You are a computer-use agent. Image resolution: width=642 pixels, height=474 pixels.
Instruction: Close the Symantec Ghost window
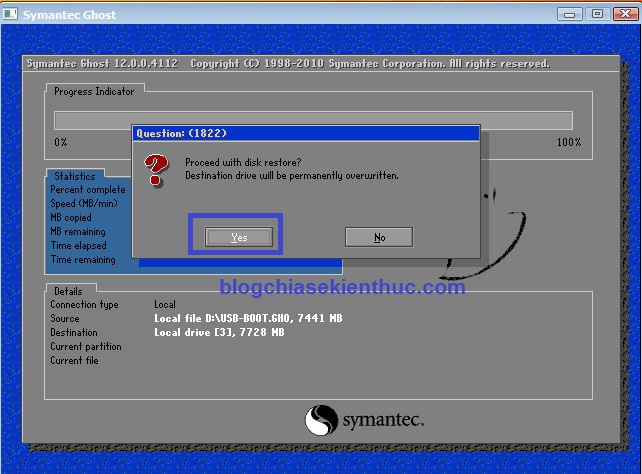click(625, 14)
